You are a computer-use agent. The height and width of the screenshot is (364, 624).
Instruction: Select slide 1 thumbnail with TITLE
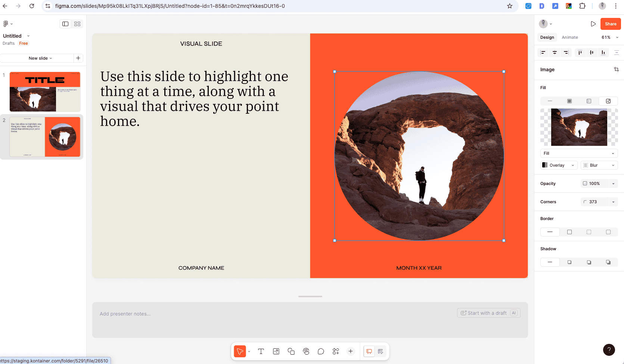point(45,92)
